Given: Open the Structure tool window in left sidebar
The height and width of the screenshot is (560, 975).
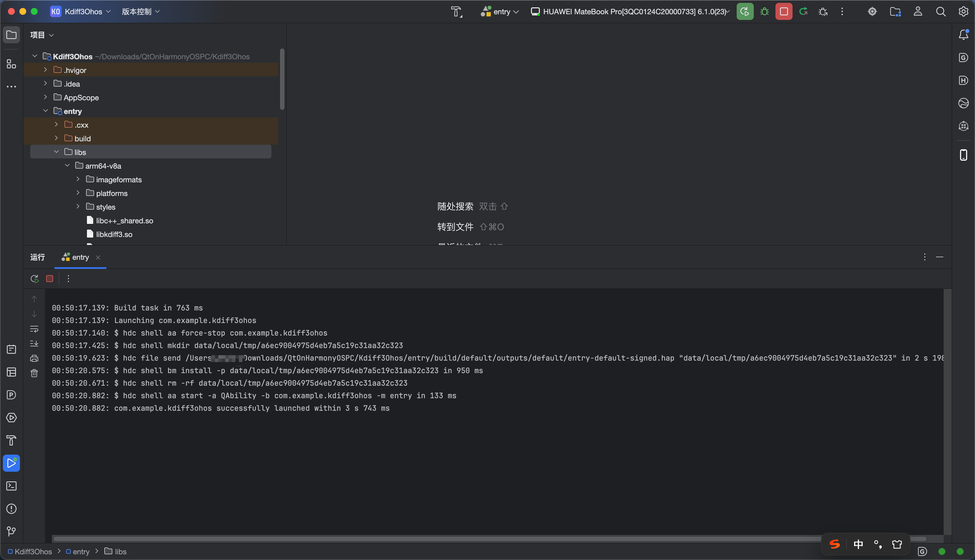Looking at the screenshot, I should 12,64.
